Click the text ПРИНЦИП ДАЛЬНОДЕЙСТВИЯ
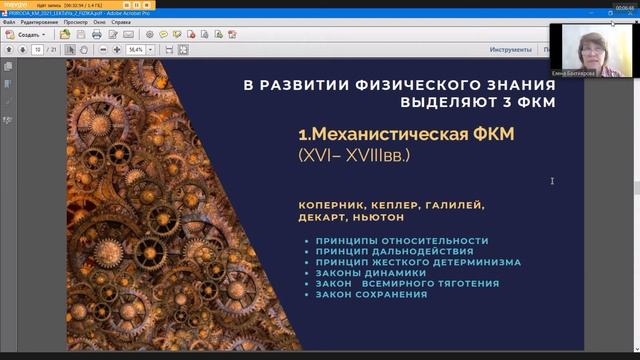 (x=395, y=251)
